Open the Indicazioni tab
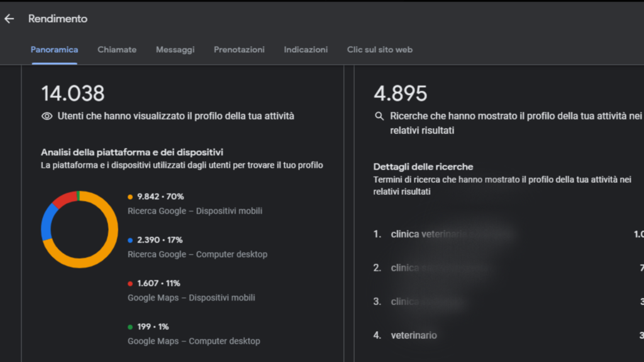The height and width of the screenshot is (362, 644). click(x=306, y=49)
